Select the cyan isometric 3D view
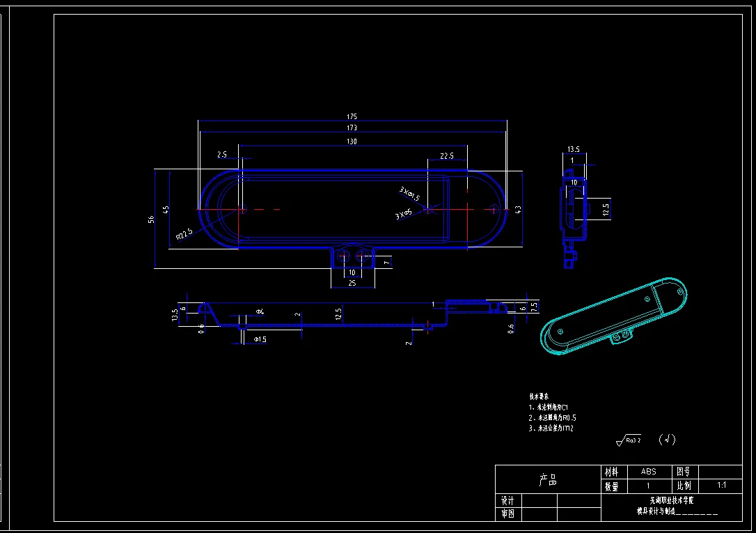The height and width of the screenshot is (533, 756). 614,316
